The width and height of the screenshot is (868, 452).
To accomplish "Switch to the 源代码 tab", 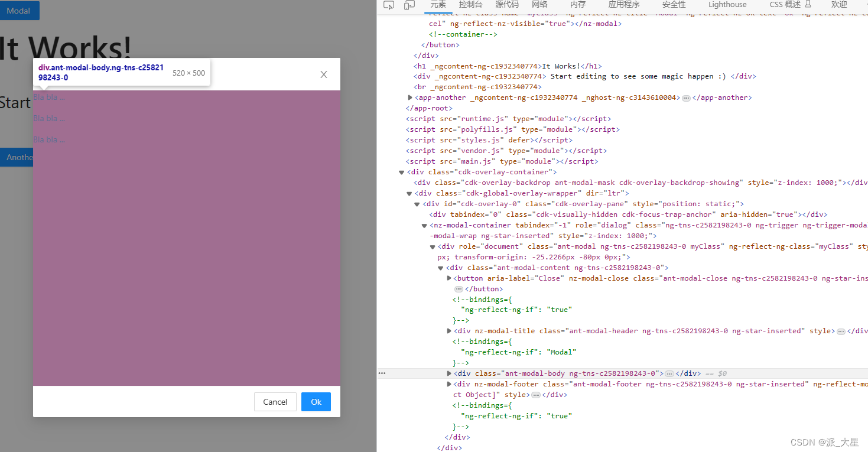I will [x=507, y=5].
